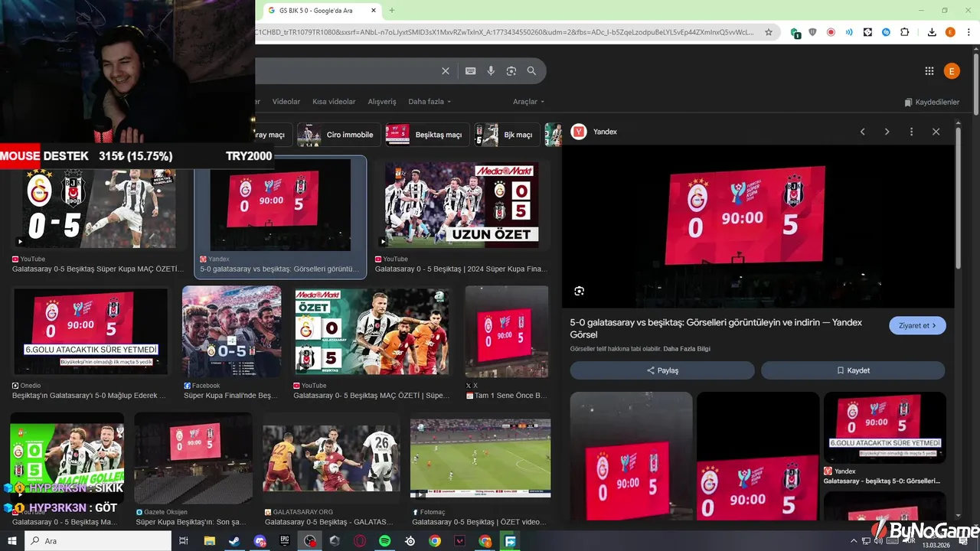Open Kaydedilenler saved items

[931, 102]
